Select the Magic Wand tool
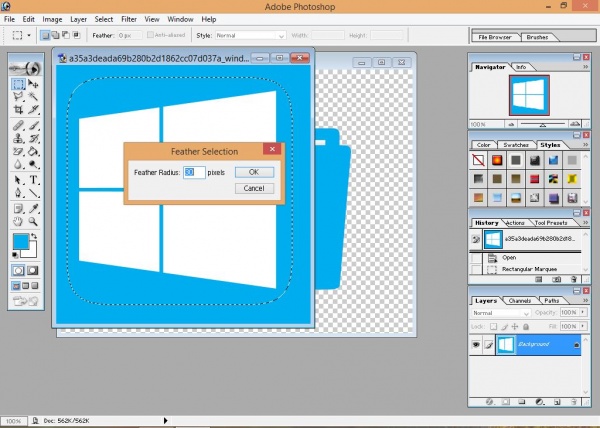 33,98
